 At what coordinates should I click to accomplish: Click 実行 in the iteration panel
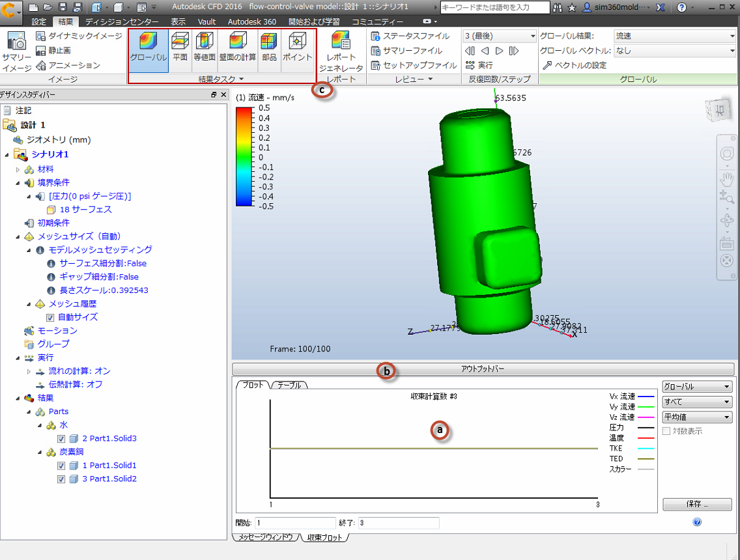click(479, 65)
